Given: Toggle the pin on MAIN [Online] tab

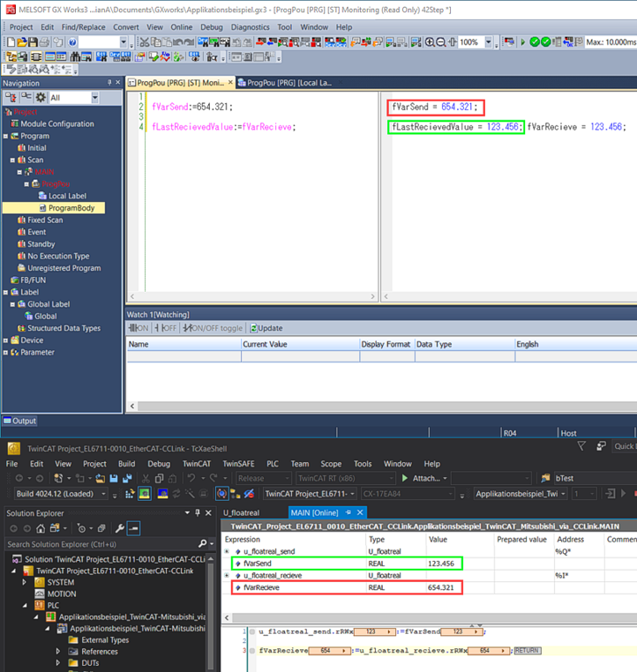Looking at the screenshot, I should click(x=348, y=512).
